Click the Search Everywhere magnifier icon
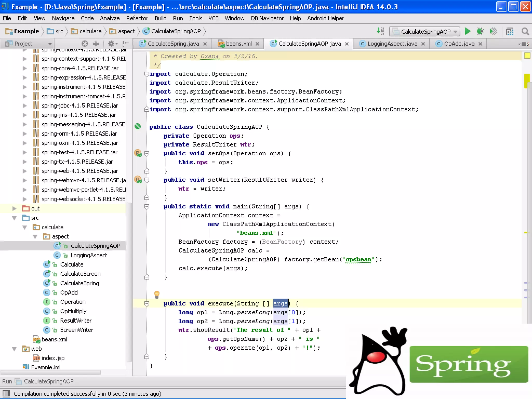Image resolution: width=532 pixels, height=399 pixels. [525, 31]
